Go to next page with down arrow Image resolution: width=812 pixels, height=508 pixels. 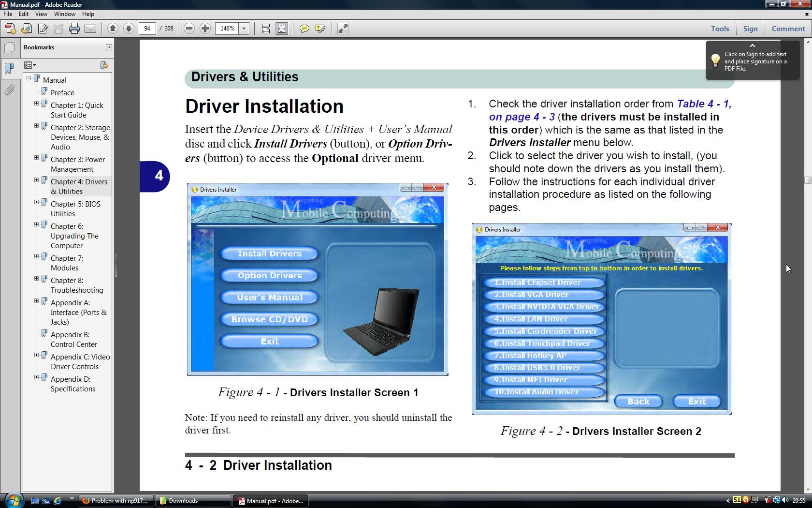tap(129, 29)
